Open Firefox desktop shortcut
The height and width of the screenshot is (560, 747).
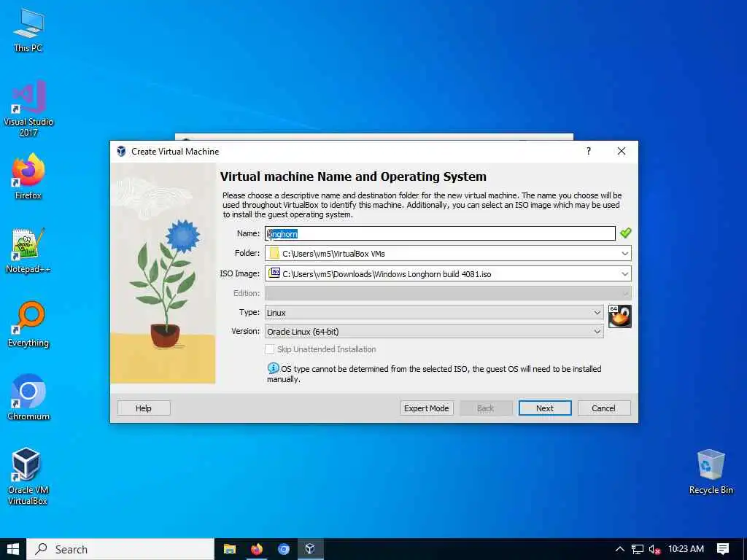tap(28, 176)
